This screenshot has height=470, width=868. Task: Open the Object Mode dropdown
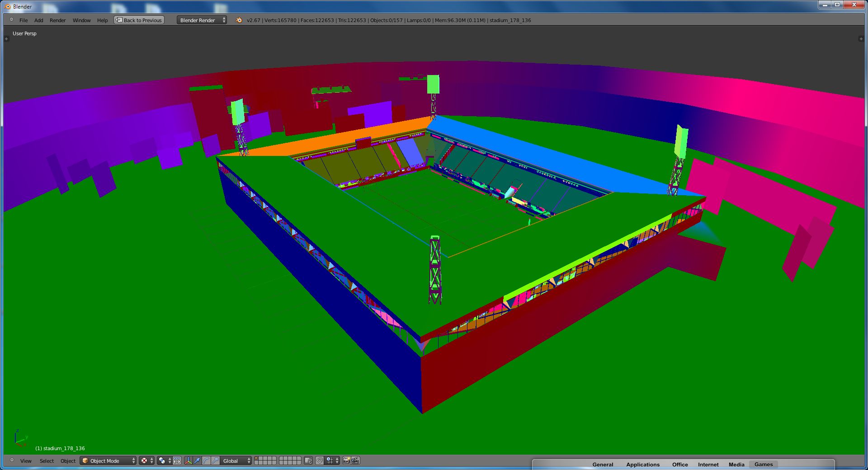click(x=108, y=461)
